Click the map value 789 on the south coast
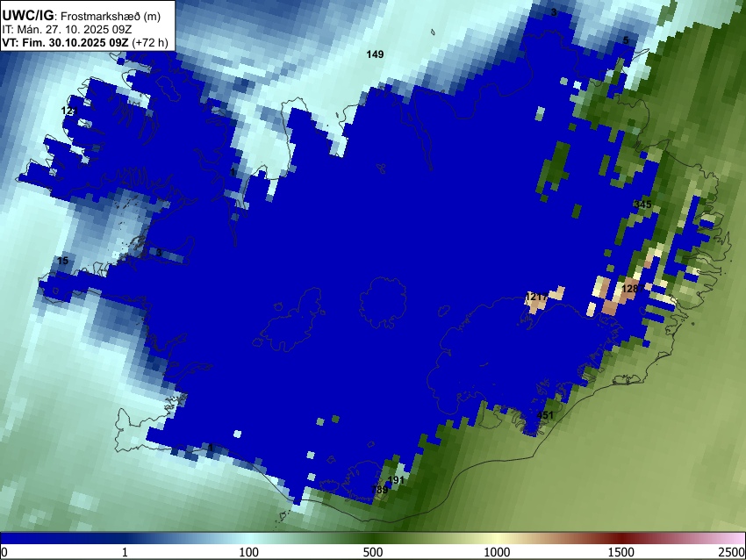 pyautogui.click(x=380, y=490)
